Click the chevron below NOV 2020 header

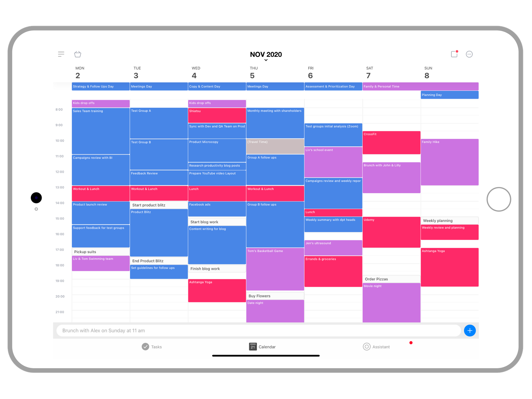click(x=266, y=61)
